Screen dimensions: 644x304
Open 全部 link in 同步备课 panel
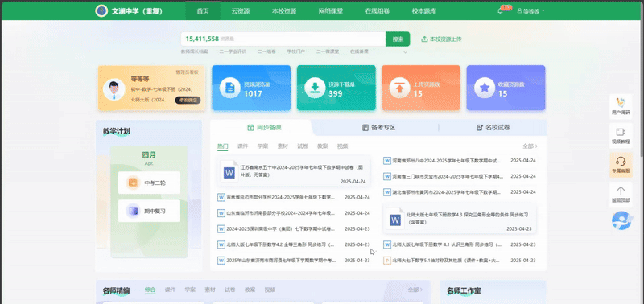tap(530, 146)
